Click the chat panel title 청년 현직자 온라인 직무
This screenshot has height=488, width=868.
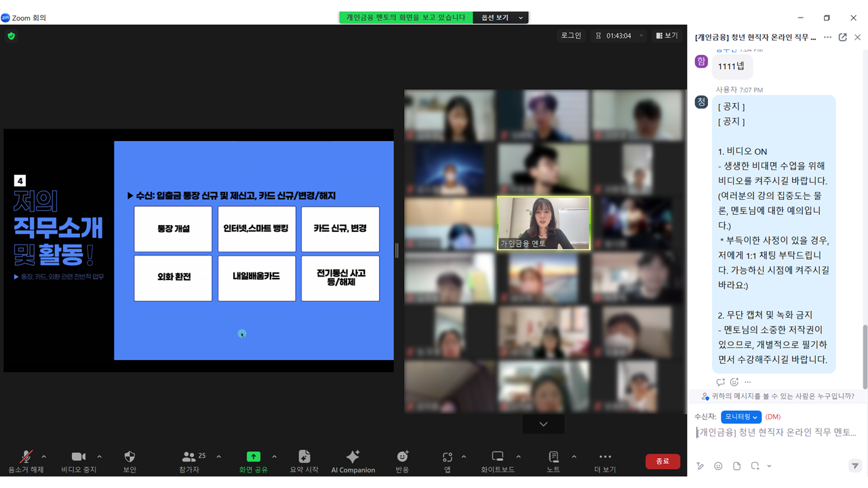pos(755,37)
